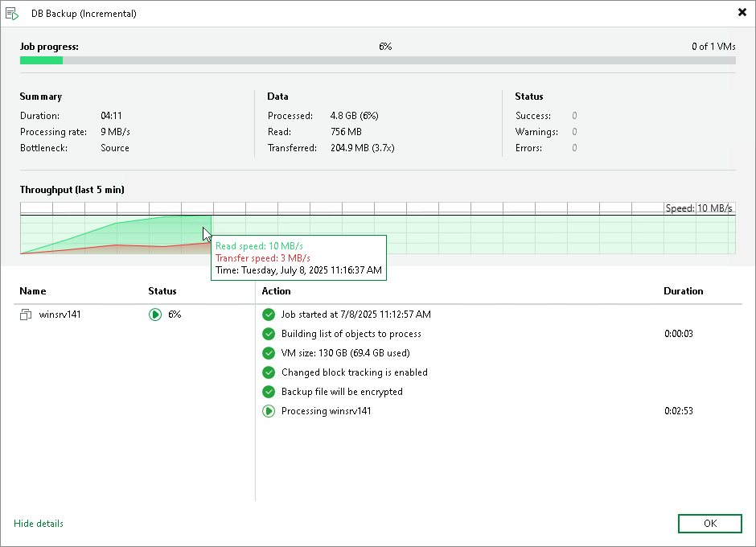Click the winsrv141 VM icon

click(26, 315)
